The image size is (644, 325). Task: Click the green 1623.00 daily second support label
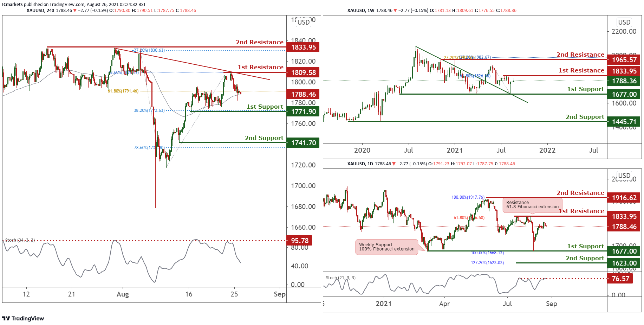click(x=624, y=263)
